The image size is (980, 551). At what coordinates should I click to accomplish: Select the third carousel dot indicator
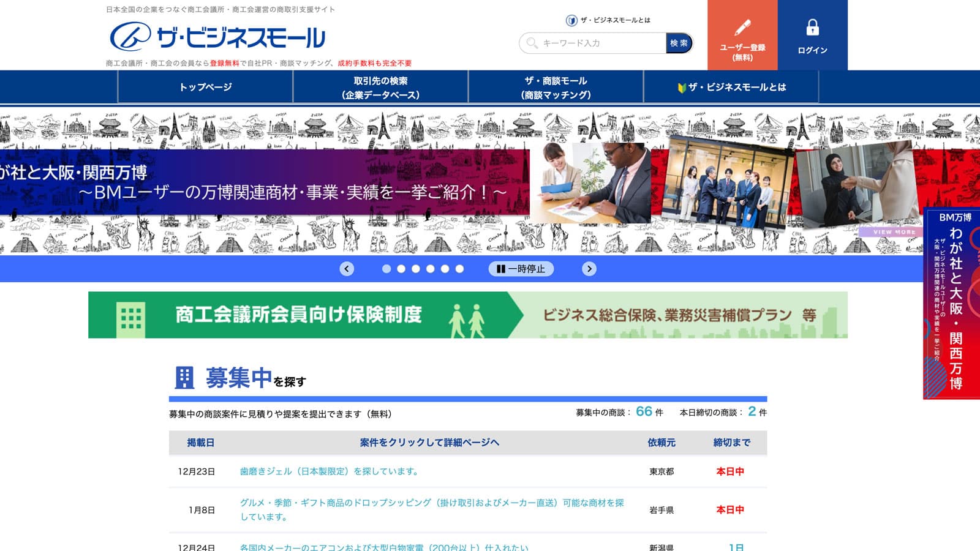415,268
